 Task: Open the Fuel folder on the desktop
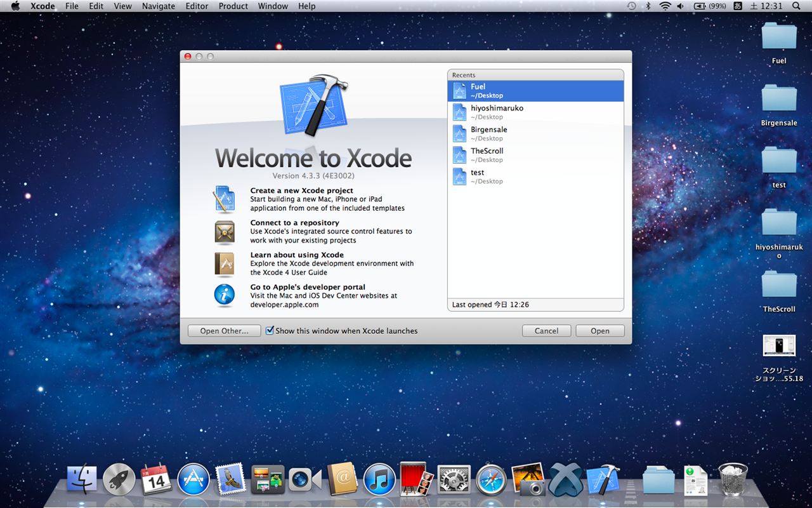779,37
